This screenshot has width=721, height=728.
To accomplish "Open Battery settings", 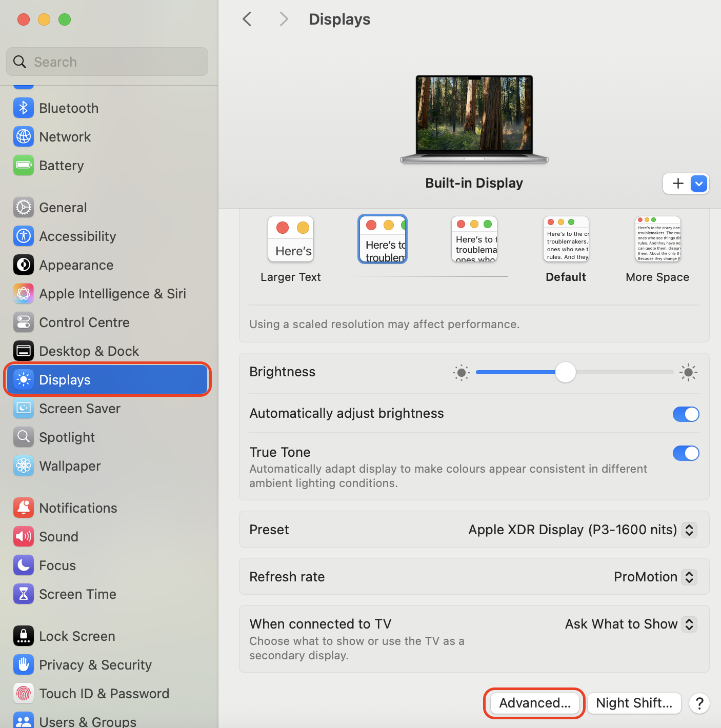I will click(62, 165).
